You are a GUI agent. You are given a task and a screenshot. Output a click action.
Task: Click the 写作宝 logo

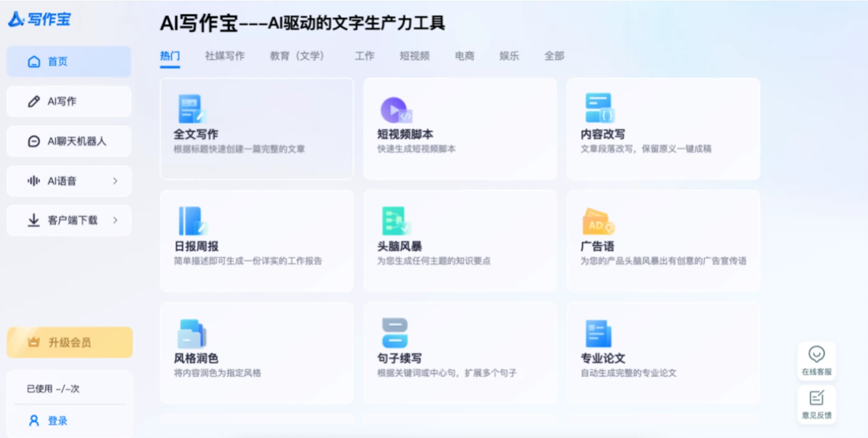(x=39, y=20)
